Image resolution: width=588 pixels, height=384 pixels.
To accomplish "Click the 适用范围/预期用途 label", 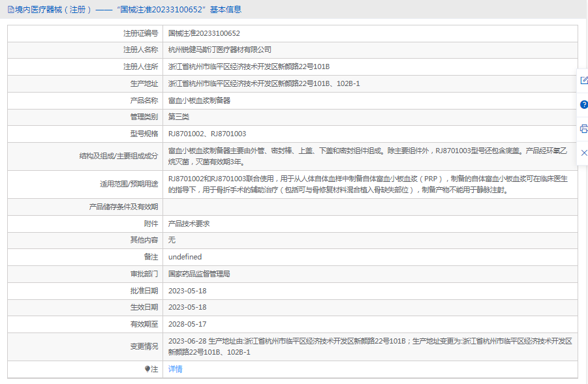I will pos(129,184).
